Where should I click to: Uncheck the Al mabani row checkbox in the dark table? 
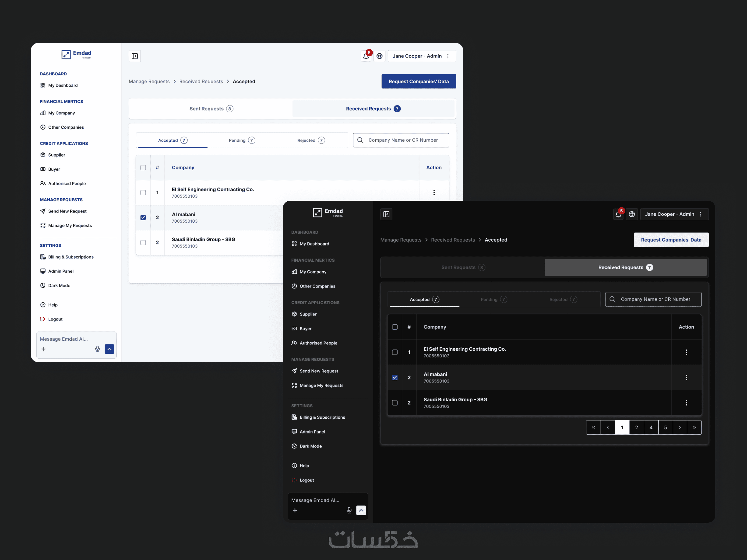tap(395, 377)
